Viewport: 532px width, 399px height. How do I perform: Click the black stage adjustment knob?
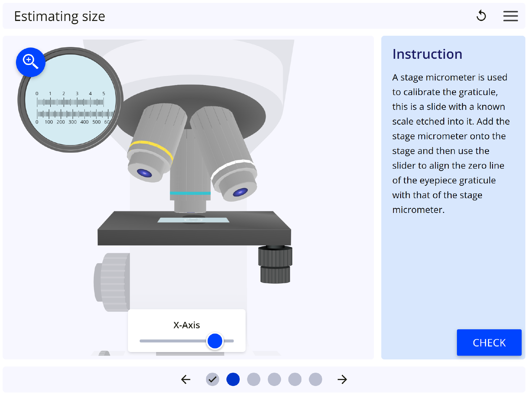click(x=275, y=265)
